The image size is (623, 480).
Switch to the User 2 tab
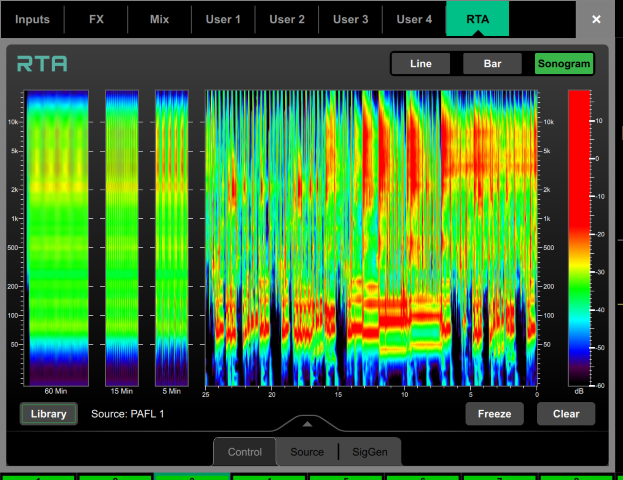coord(287,19)
